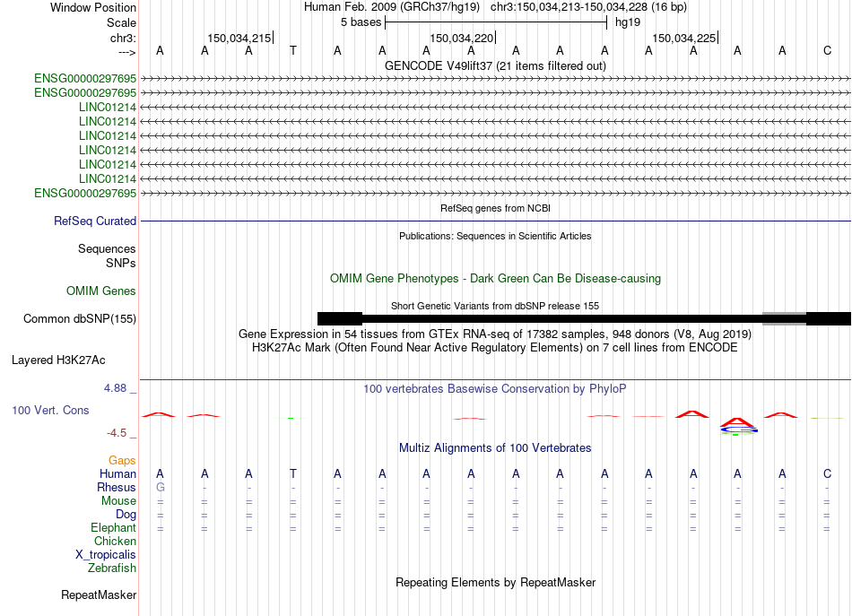Click the Sequences track label
The width and height of the screenshot is (852, 616).
point(107,248)
